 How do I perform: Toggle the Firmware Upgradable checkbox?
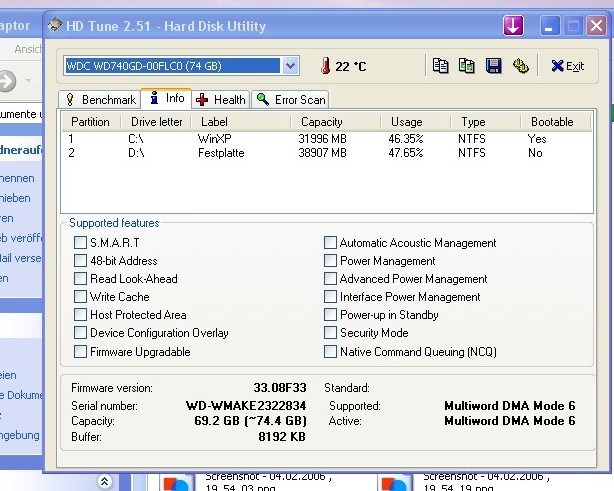80,351
